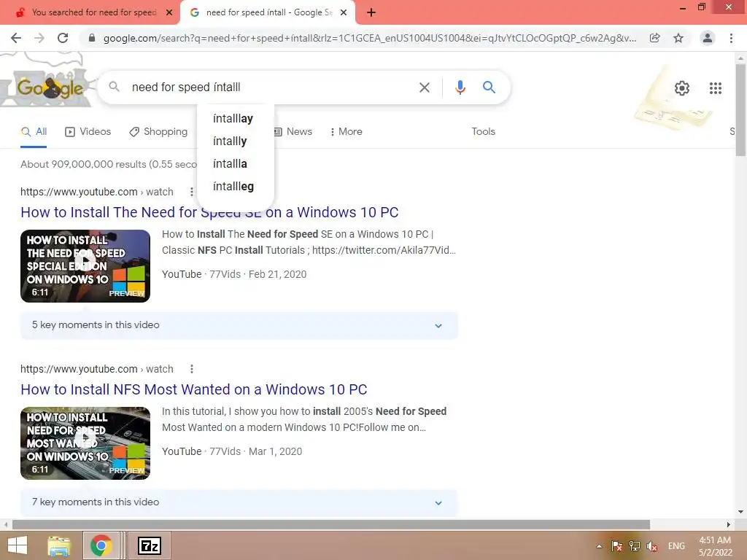The height and width of the screenshot is (560, 747).
Task: Open three-dot options for second YouTube result
Action: (192, 368)
